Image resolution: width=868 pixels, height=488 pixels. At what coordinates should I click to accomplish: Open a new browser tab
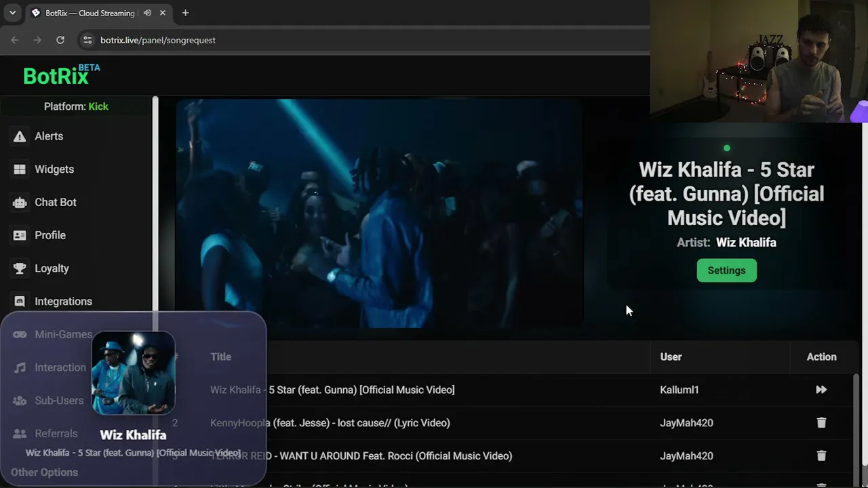(185, 13)
